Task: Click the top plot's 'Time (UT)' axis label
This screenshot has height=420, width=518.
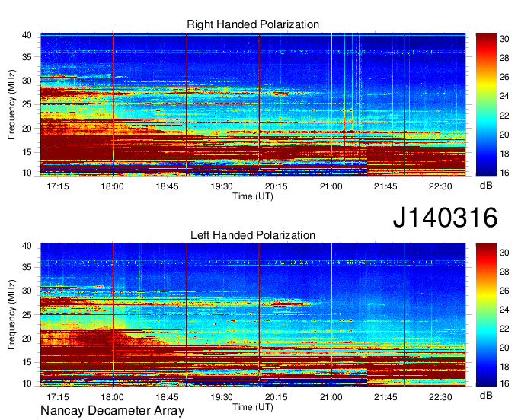Action: (253, 196)
